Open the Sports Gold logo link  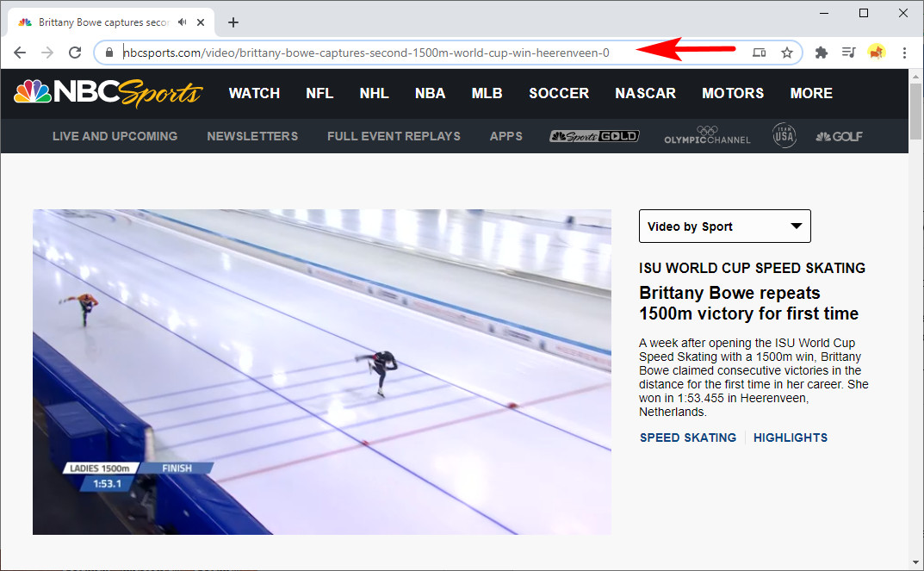594,136
